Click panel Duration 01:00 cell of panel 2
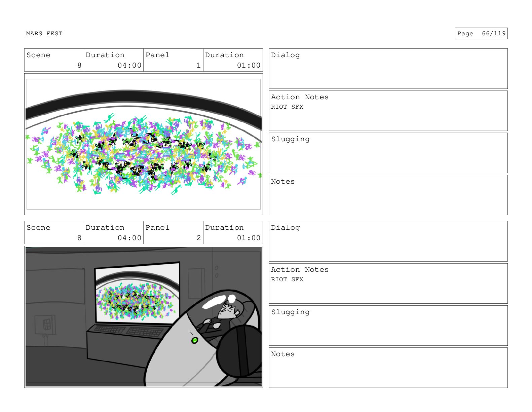532x412 pixels. 233,233
